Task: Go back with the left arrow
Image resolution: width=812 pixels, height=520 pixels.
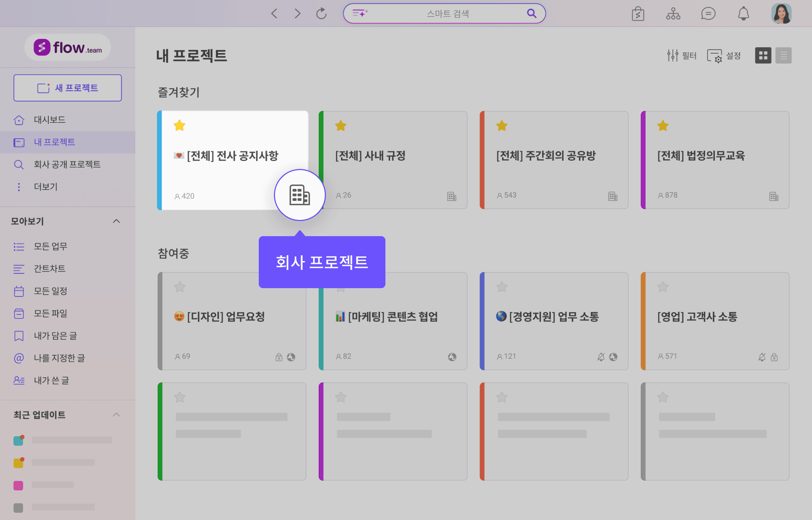Action: click(x=274, y=14)
